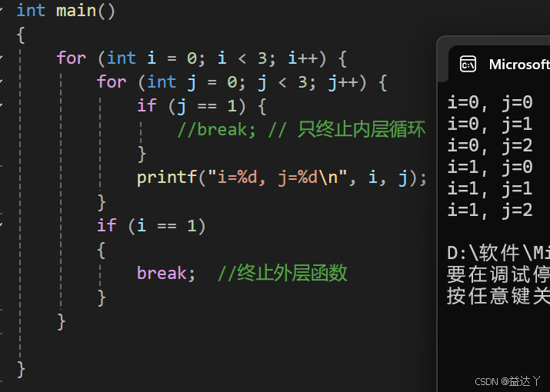Click console output line 'i=1, j=0'
The width and height of the screenshot is (550, 392).
coord(490,167)
